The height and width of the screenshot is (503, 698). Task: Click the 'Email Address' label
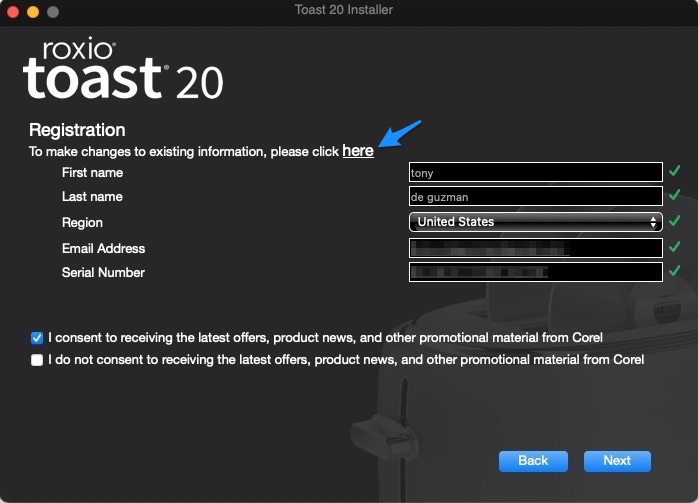click(103, 248)
